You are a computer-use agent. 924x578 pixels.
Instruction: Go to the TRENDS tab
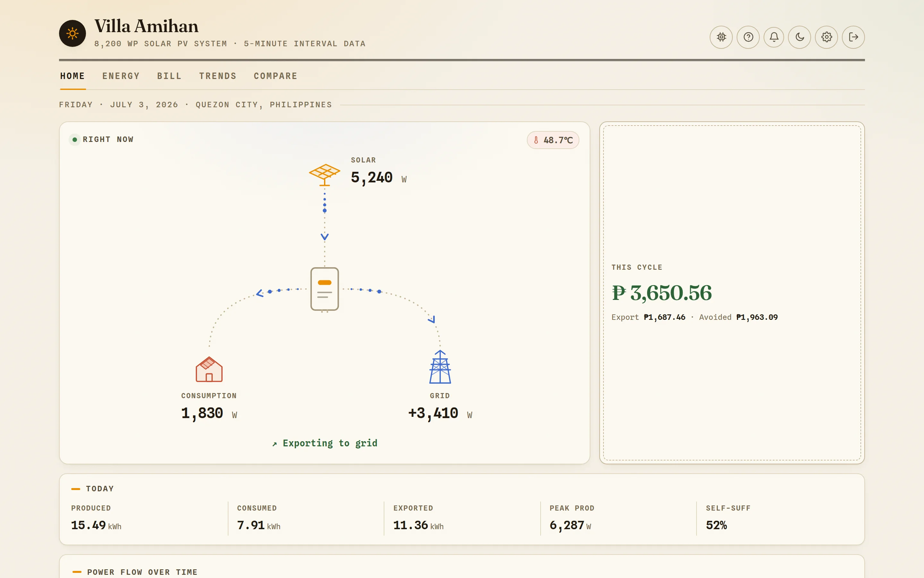coord(218,76)
